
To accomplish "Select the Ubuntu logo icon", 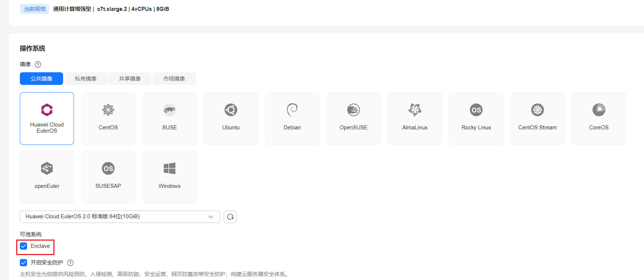I will click(x=231, y=110).
